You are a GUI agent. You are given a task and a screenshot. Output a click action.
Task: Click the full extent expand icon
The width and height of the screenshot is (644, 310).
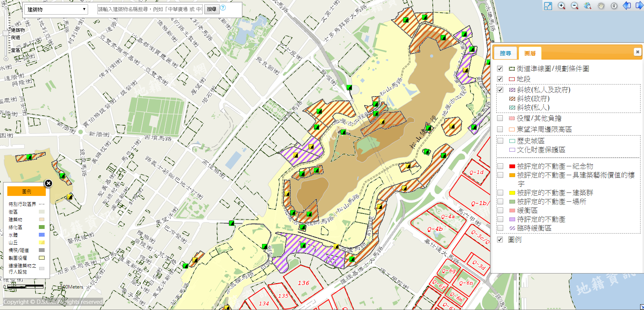point(548,6)
